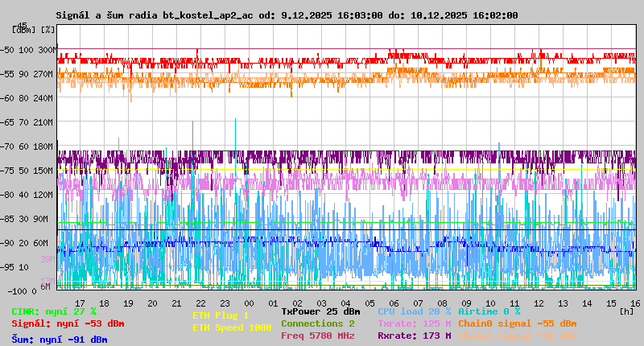
Task: Click the graph title text
Action: click(287, 15)
